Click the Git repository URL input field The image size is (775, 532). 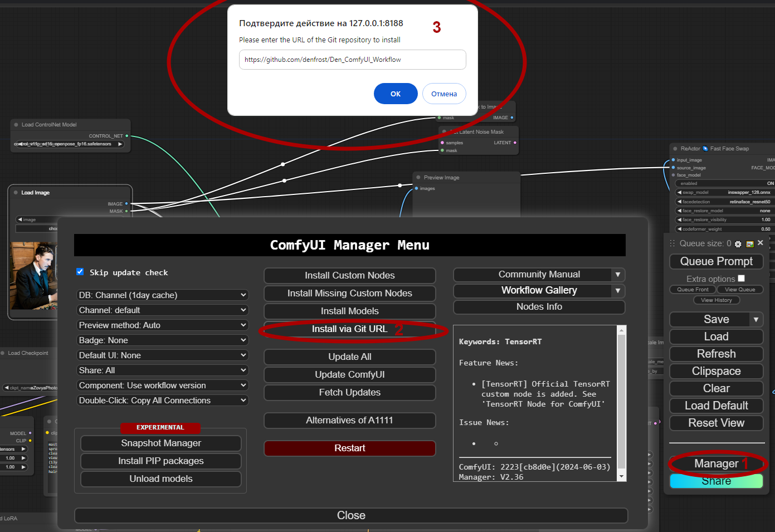click(x=353, y=60)
